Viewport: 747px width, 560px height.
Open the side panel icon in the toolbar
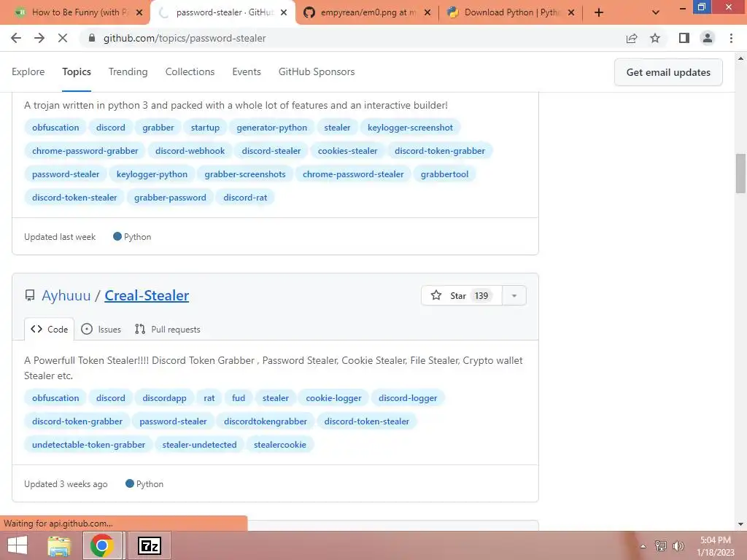[x=684, y=38]
